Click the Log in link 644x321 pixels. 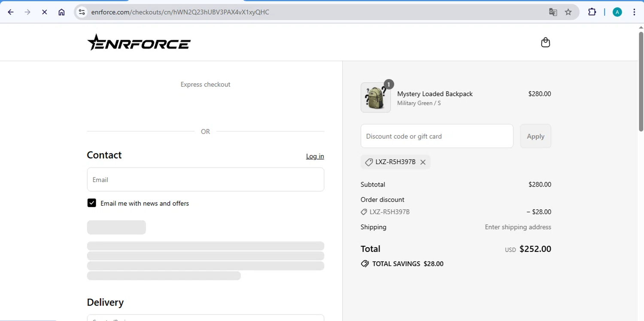pyautogui.click(x=315, y=156)
